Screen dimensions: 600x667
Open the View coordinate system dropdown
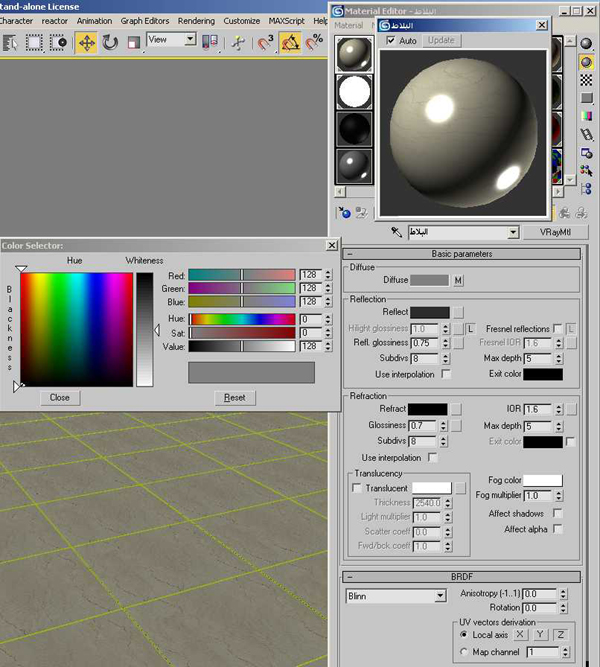point(171,40)
